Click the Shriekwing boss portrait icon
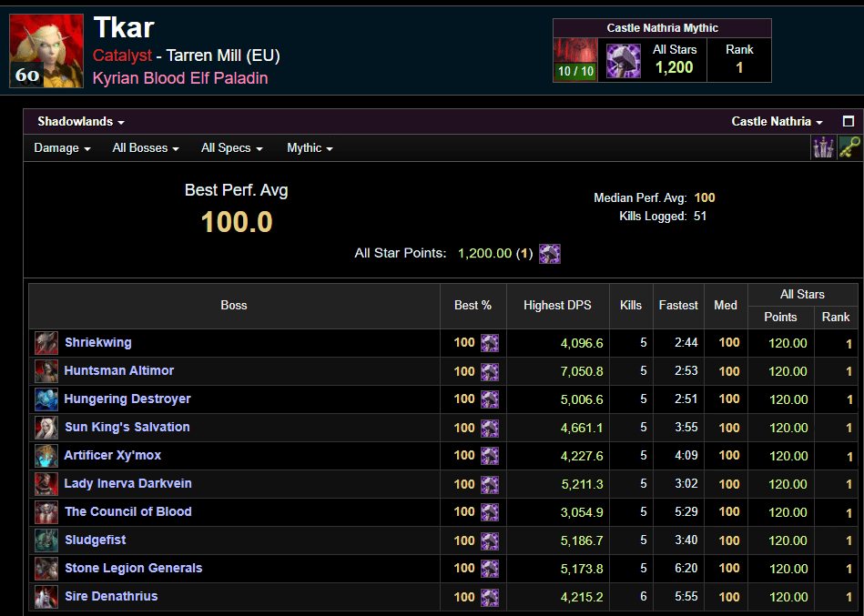The height and width of the screenshot is (616, 864). (x=46, y=343)
